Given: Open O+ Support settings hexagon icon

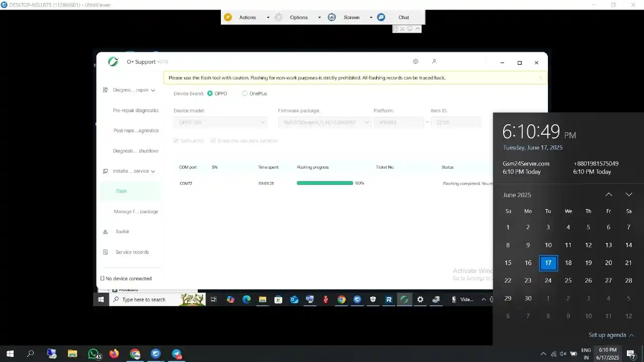Looking at the screenshot, I should pyautogui.click(x=416, y=61).
